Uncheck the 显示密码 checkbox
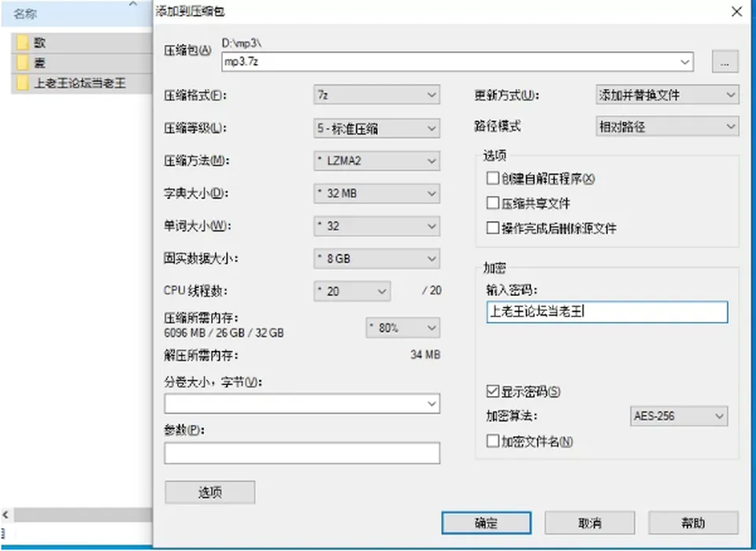 (x=493, y=391)
